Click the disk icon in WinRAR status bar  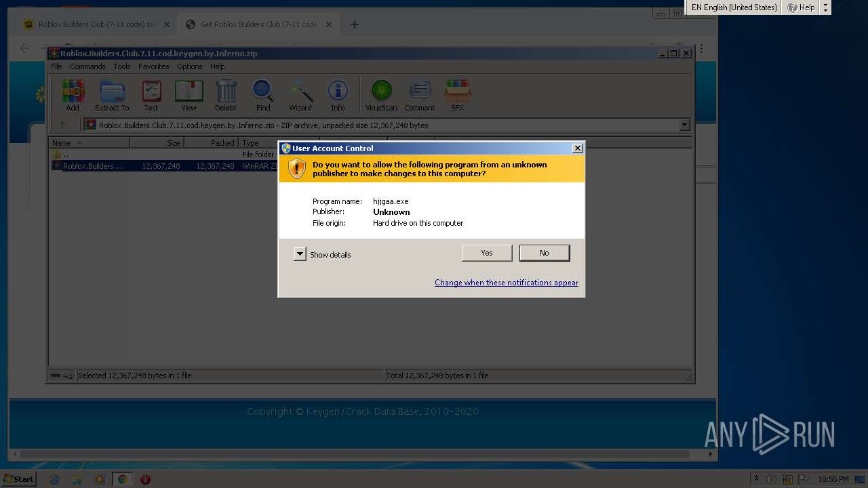56,375
